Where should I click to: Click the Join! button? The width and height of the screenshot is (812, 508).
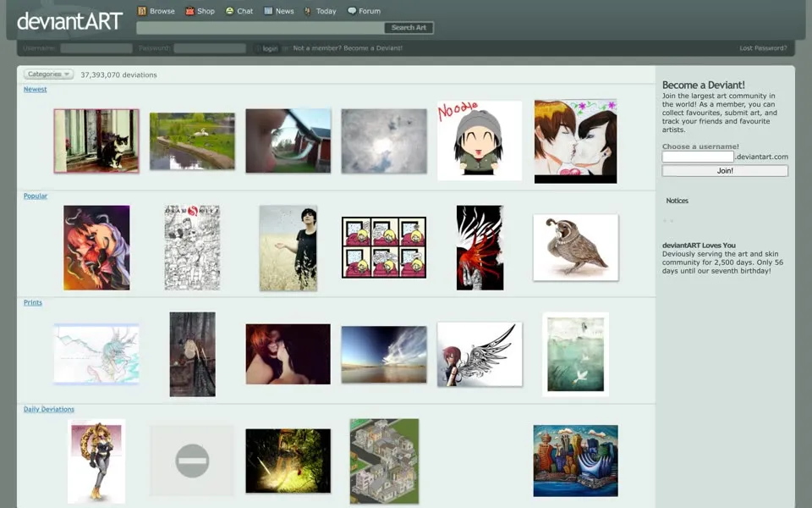pos(725,170)
